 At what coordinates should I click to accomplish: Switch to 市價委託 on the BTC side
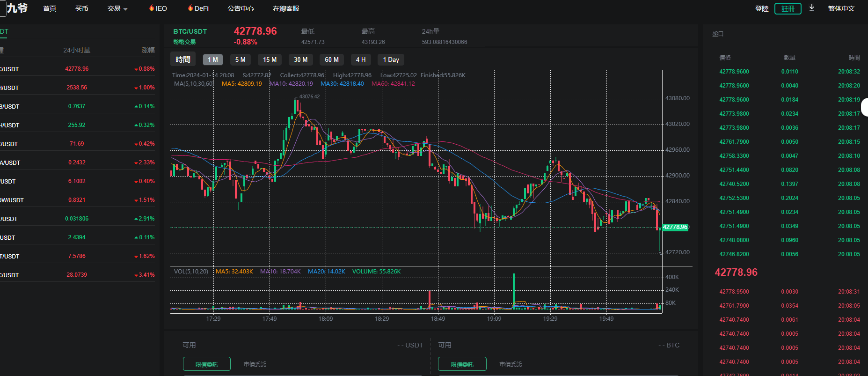click(510, 364)
